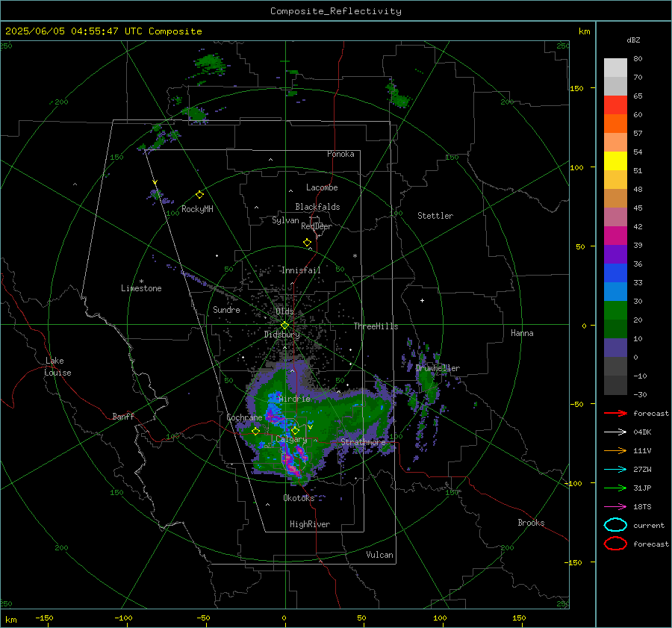Click the Lacombe city label
The height and width of the screenshot is (628, 672).
(x=322, y=187)
